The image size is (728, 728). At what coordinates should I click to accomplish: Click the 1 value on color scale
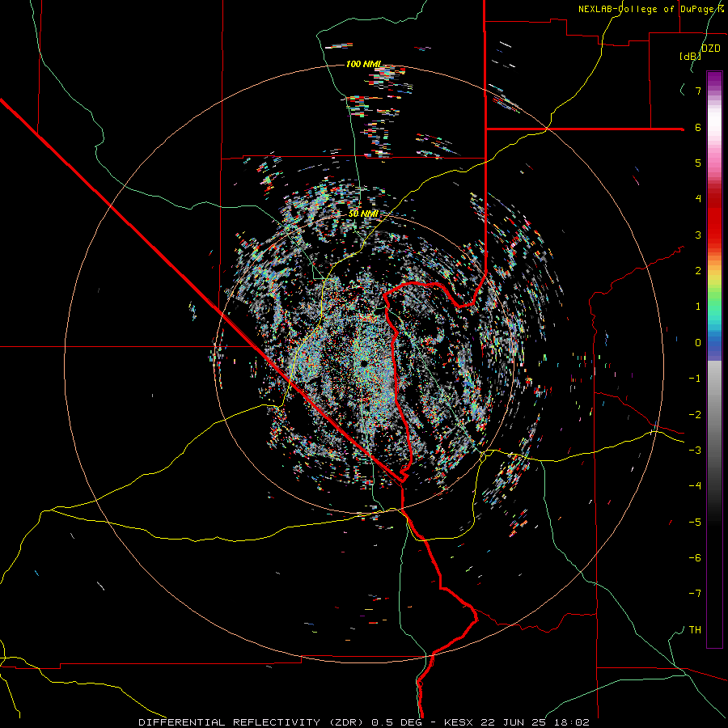[x=698, y=307]
